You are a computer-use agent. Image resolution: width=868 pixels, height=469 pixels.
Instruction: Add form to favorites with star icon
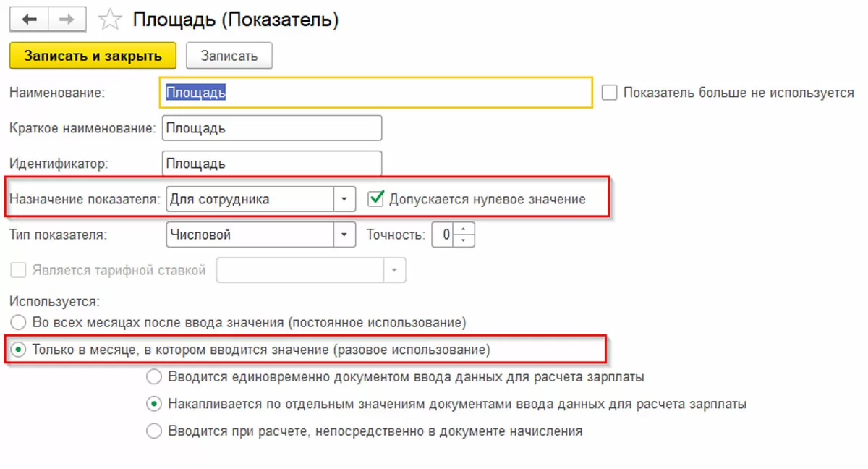[x=110, y=20]
